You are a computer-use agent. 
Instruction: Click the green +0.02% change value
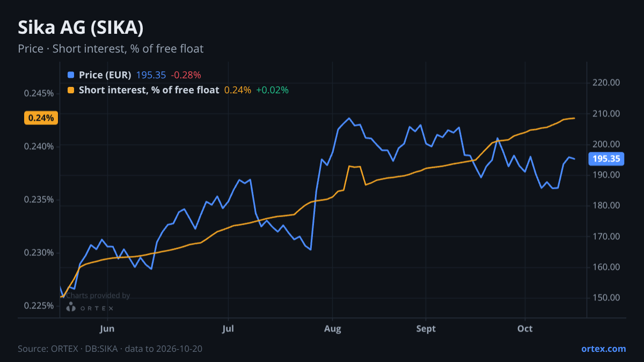[272, 90]
